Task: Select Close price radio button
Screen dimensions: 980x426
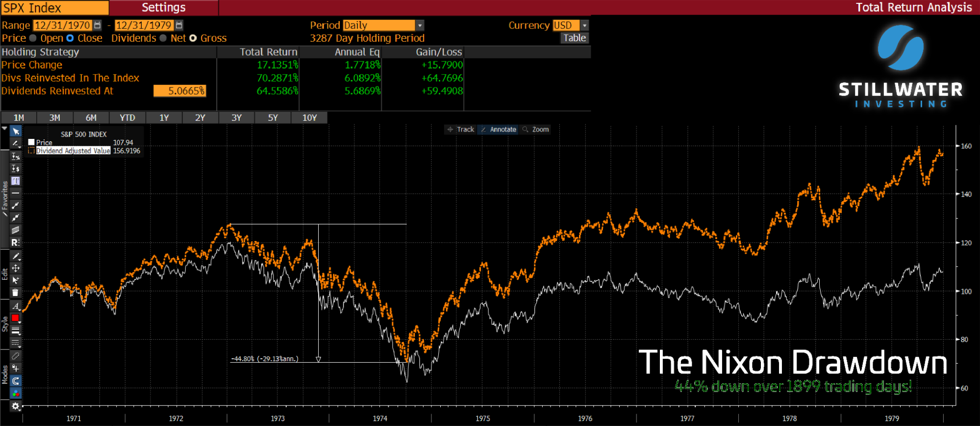Action: tap(70, 38)
